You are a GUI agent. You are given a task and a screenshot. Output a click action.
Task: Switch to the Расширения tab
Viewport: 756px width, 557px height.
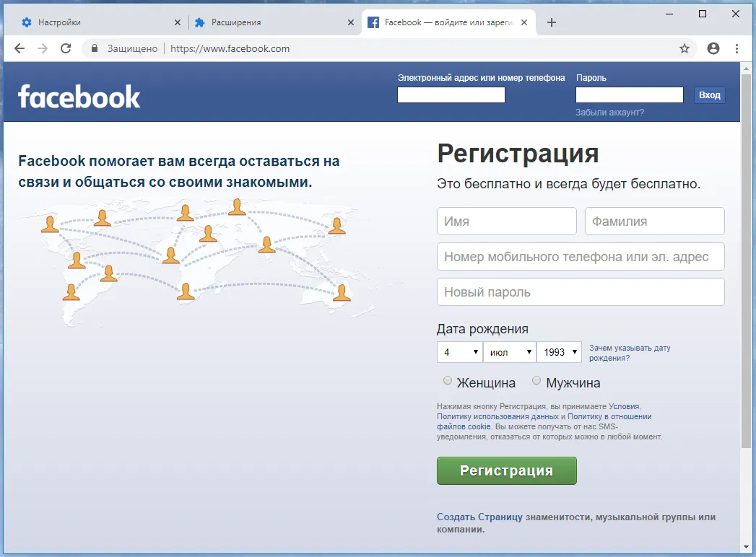[274, 22]
